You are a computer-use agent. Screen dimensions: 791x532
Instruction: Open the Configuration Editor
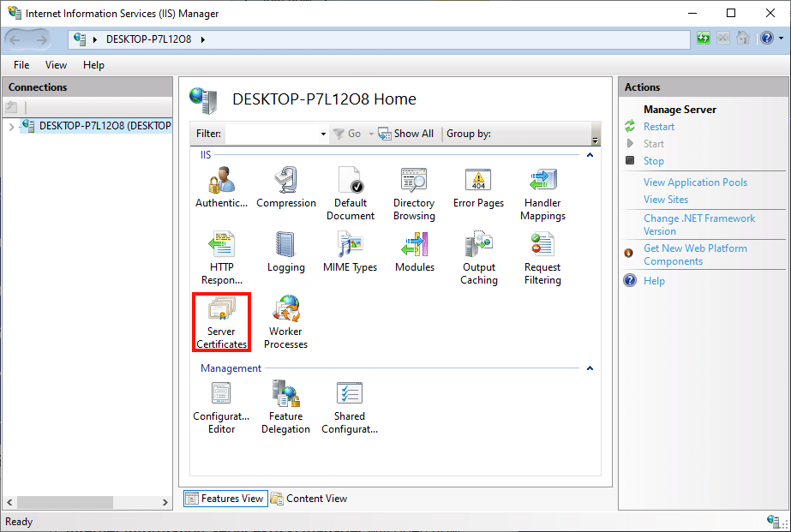pyautogui.click(x=221, y=401)
